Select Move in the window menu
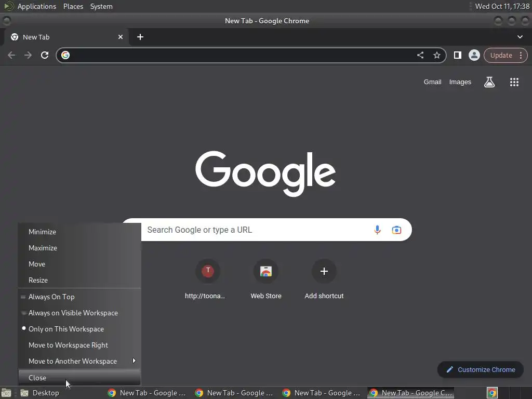 (79, 264)
